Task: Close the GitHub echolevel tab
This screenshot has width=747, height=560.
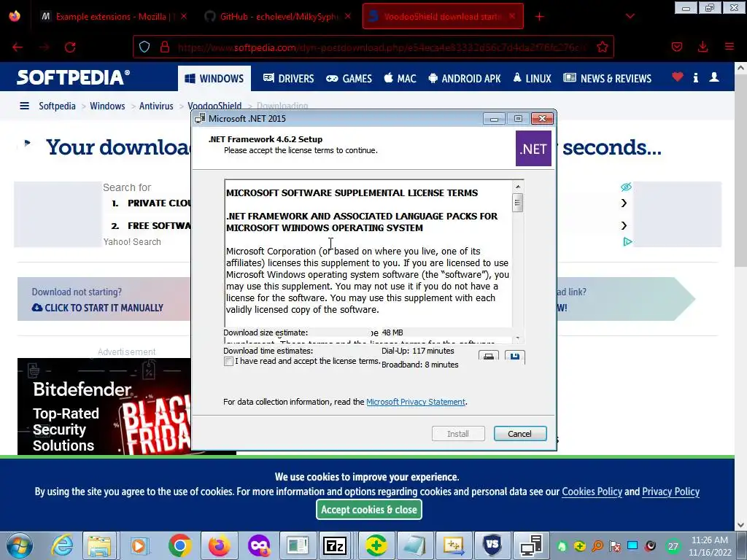Action: pos(348,16)
